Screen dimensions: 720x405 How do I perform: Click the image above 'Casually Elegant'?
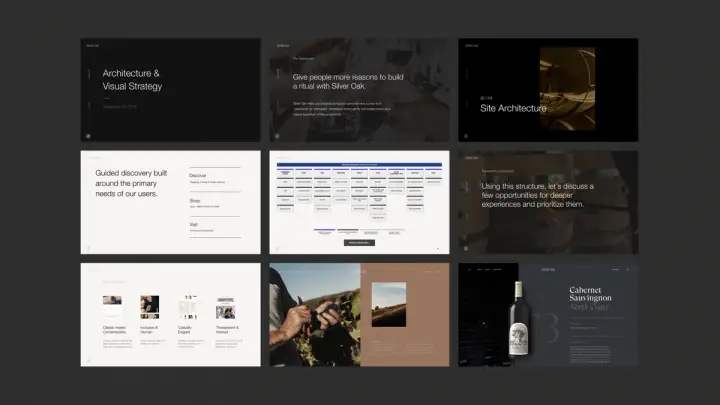click(x=188, y=307)
